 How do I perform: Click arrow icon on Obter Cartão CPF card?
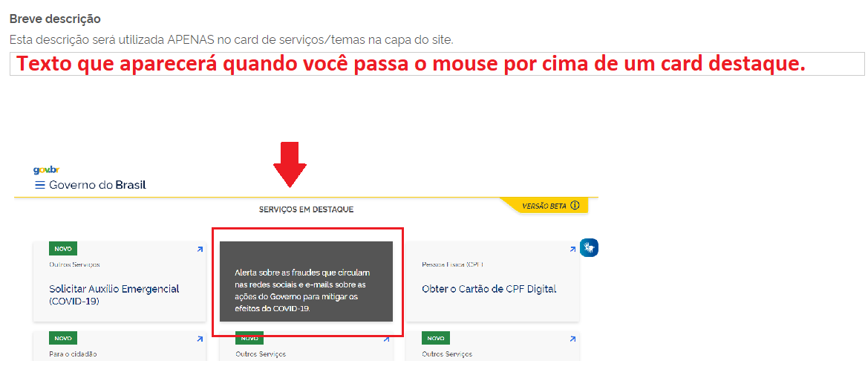tap(573, 250)
